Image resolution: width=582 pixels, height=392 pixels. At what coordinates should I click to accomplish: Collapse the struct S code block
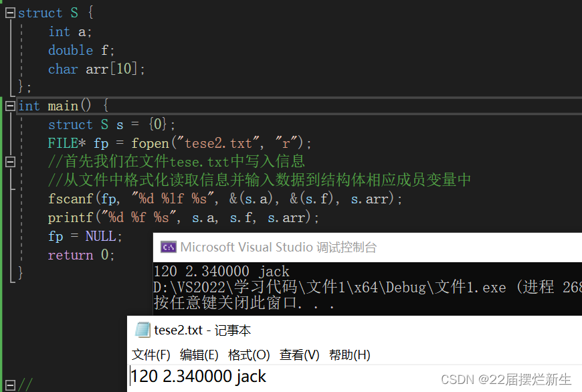(10, 13)
